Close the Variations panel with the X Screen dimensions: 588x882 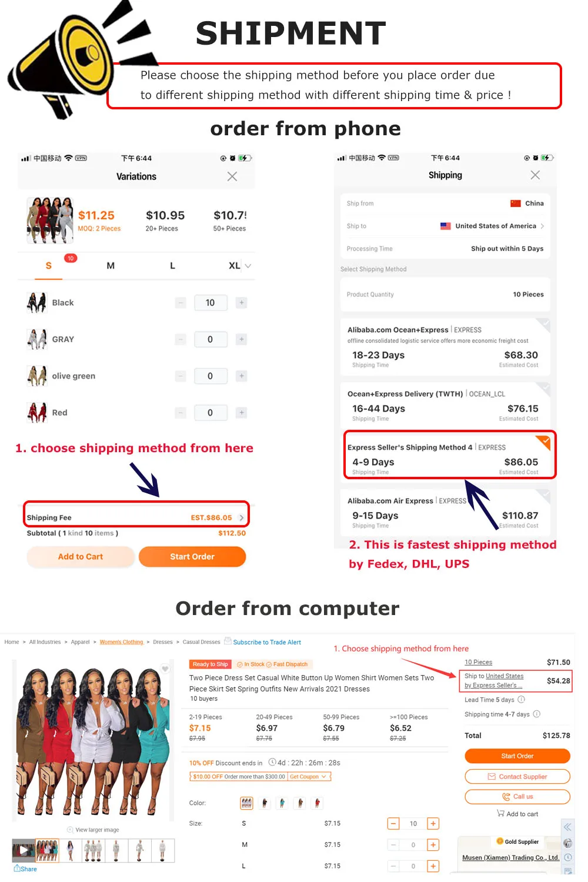[x=232, y=176]
